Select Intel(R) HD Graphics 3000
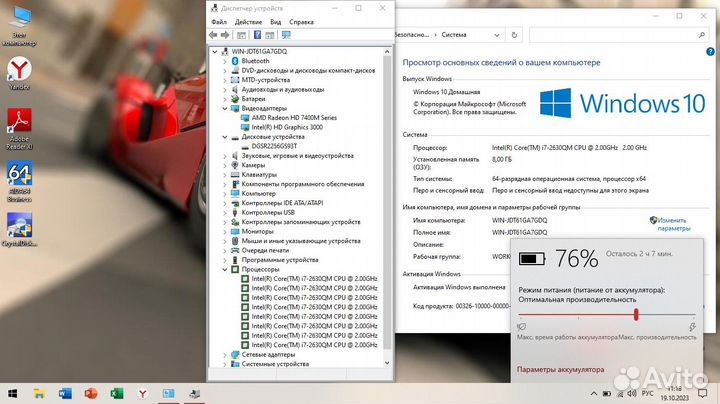 287,128
